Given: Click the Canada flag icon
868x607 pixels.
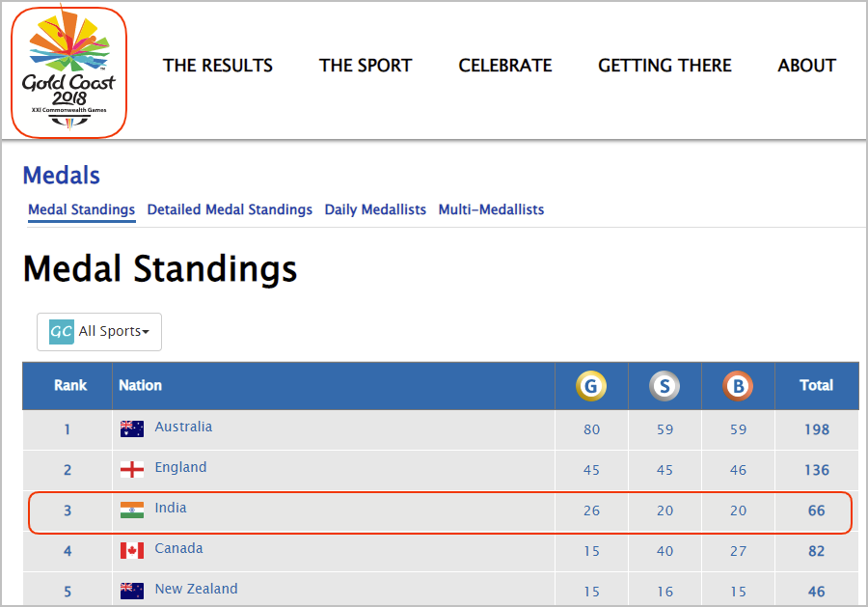Looking at the screenshot, I should coord(132,550).
